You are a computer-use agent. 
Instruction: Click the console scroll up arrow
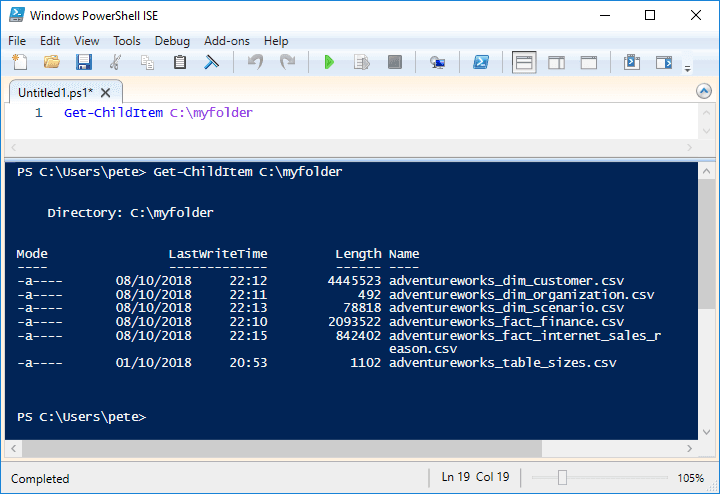(706, 171)
